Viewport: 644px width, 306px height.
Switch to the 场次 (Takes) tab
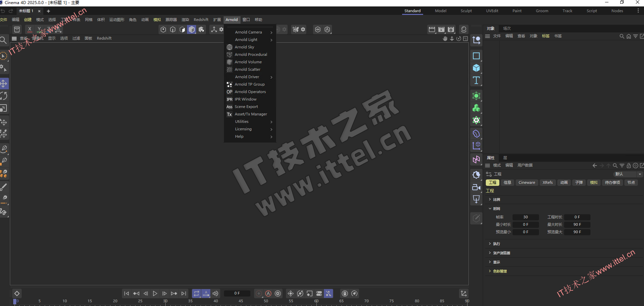pos(507,28)
